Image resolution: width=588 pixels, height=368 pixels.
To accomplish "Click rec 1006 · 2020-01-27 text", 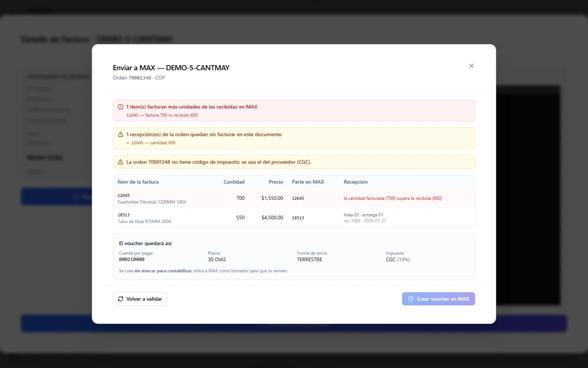I will (365, 221).
